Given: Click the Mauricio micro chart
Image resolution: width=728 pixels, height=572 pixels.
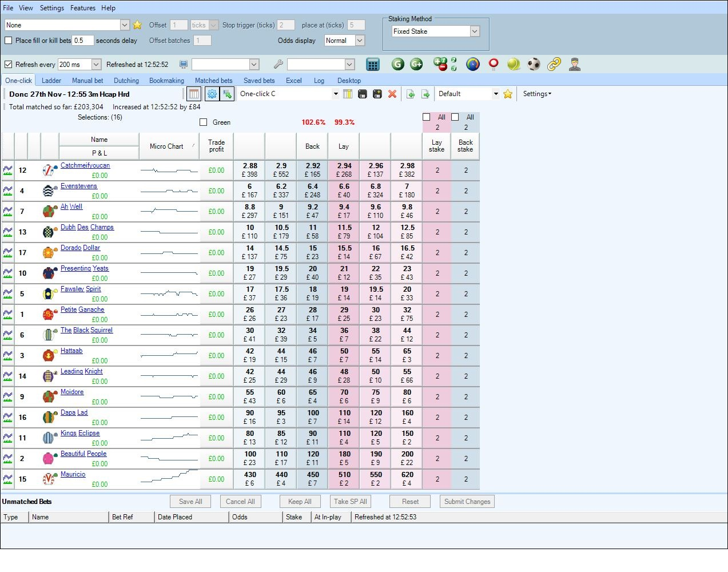Looking at the screenshot, I should click(169, 479).
